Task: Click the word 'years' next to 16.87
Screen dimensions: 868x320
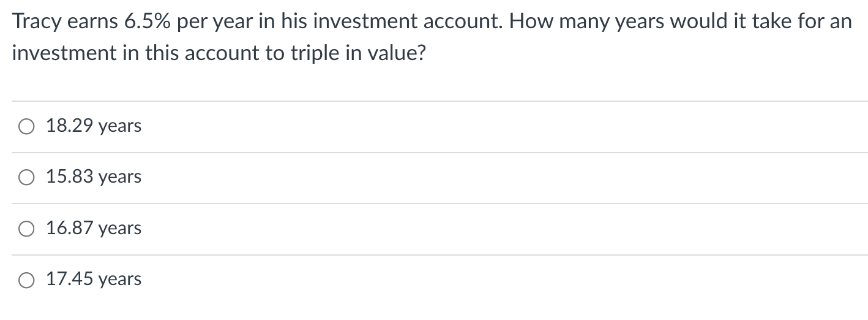Action: coord(120,230)
